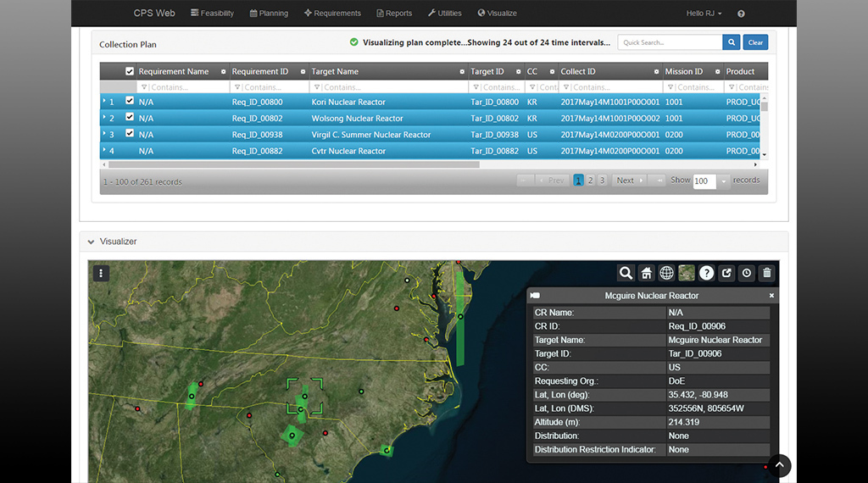
Task: Uncheck row 3 Virgil C. Summer checkbox
Action: click(x=130, y=134)
